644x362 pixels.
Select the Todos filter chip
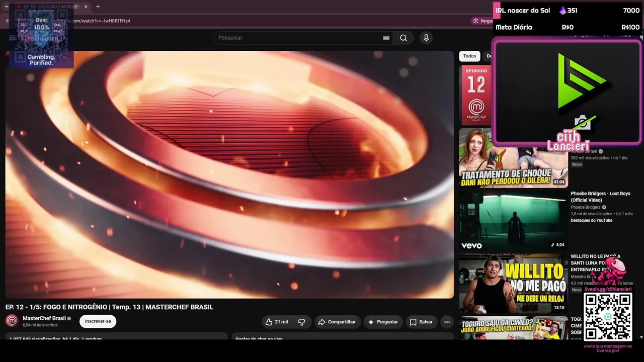click(x=469, y=56)
